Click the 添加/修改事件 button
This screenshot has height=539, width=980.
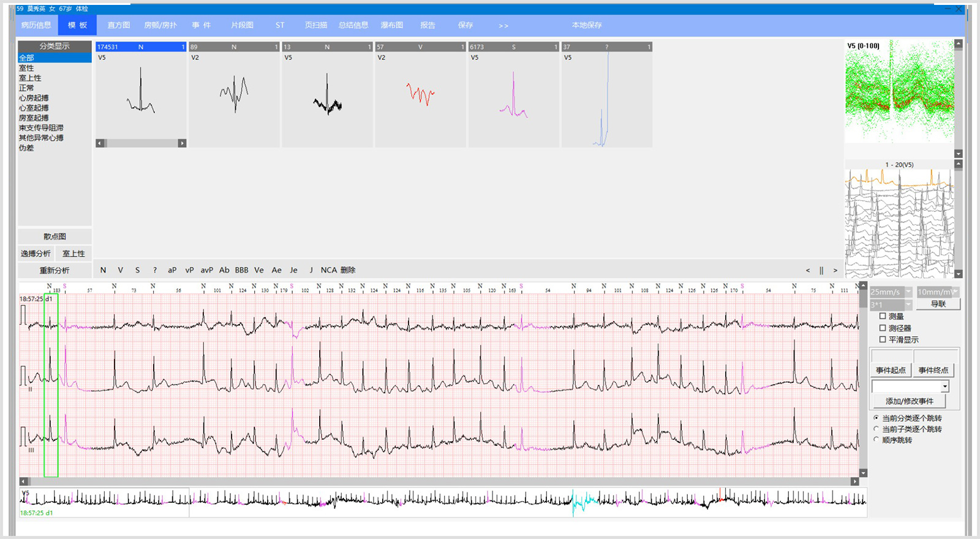tap(909, 401)
